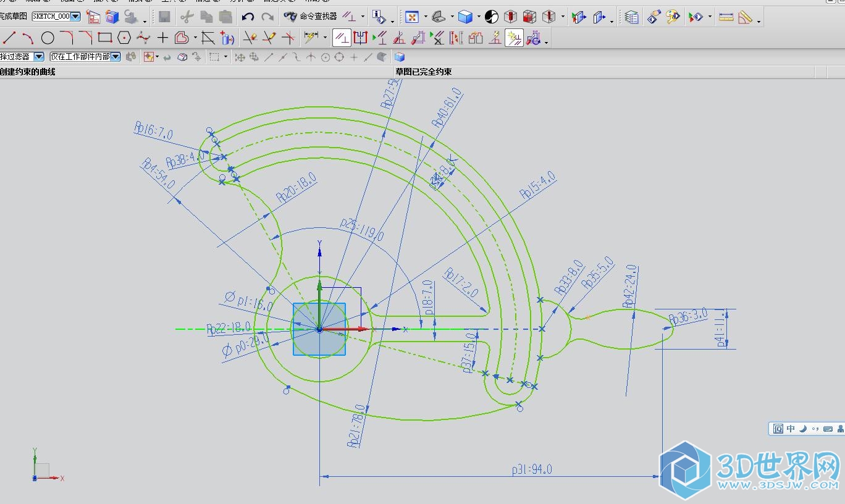845x504 pixels.
Task: Click the IME soft keyboard icon
Action: pyautogui.click(x=828, y=429)
